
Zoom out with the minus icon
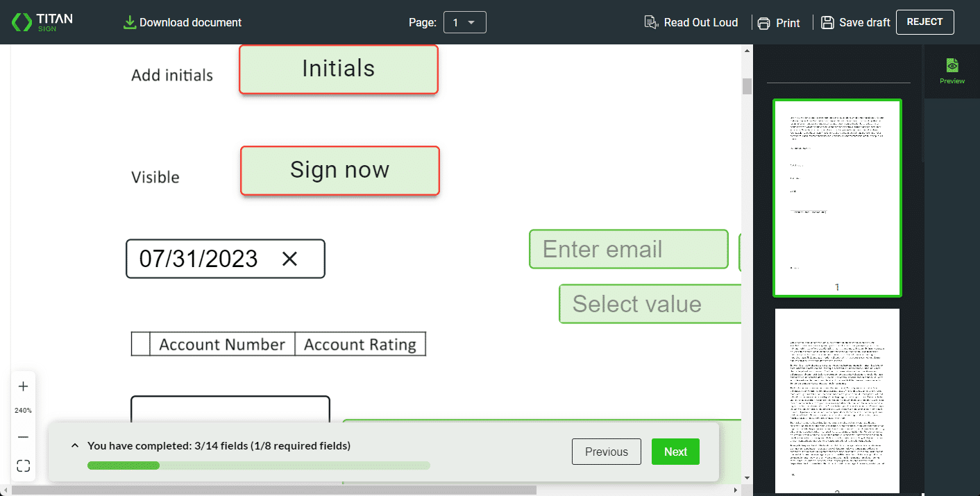click(x=23, y=437)
